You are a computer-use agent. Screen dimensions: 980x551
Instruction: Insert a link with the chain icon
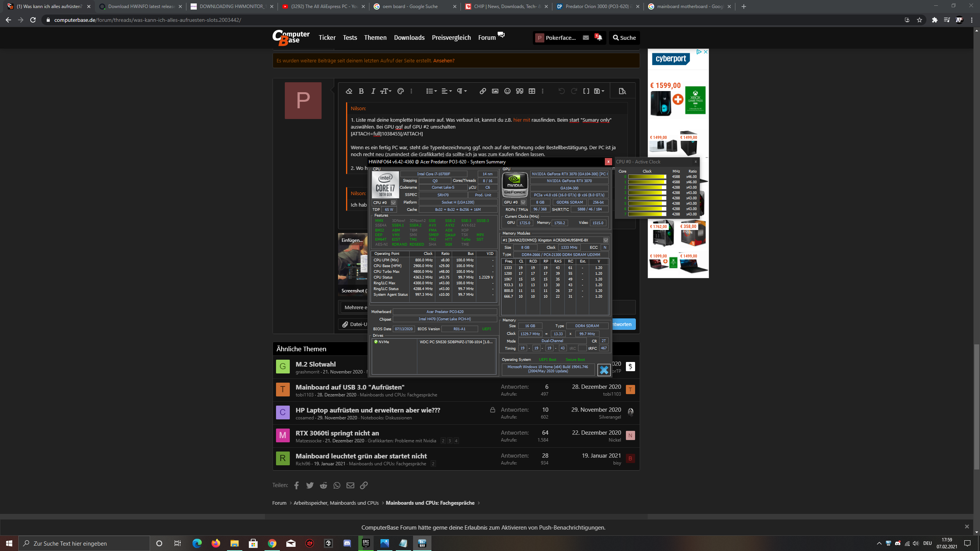(483, 91)
